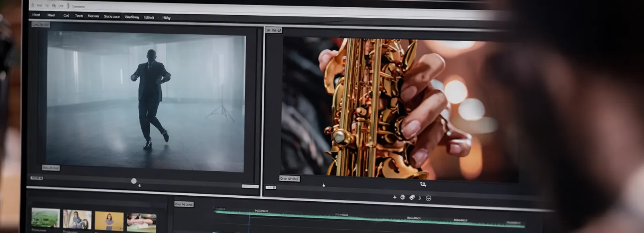Viewport: 644px width, 233px height.
Task: Select the tab at top-left of the dancer monitor
Action: tap(41, 25)
